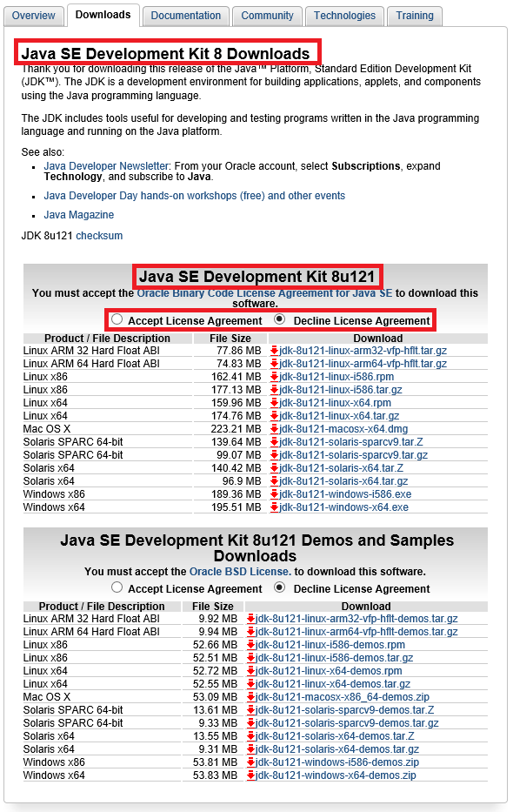Download jdk-8u121-solaris-sparcv9.tar.gz
This screenshot has width=513, height=812.
(353, 455)
